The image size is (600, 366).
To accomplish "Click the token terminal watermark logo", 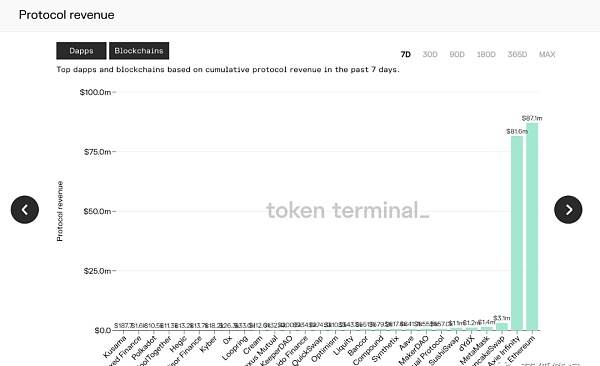I will coord(347,210).
